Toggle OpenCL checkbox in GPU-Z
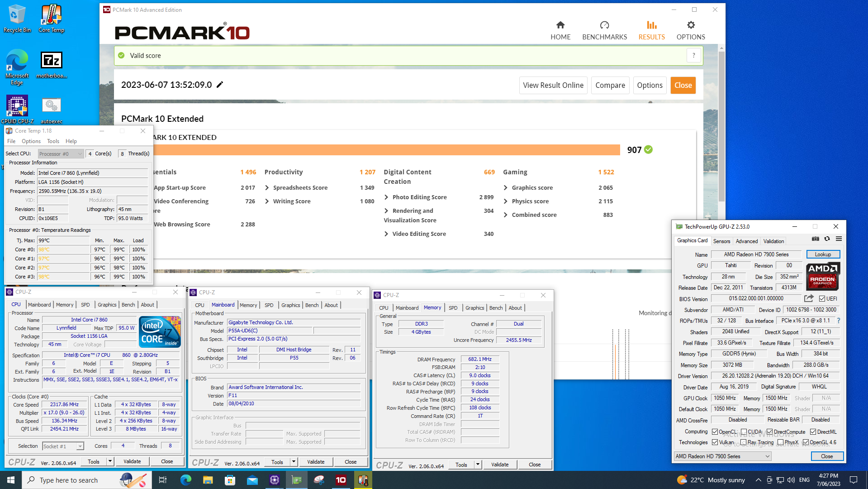 tap(715, 432)
